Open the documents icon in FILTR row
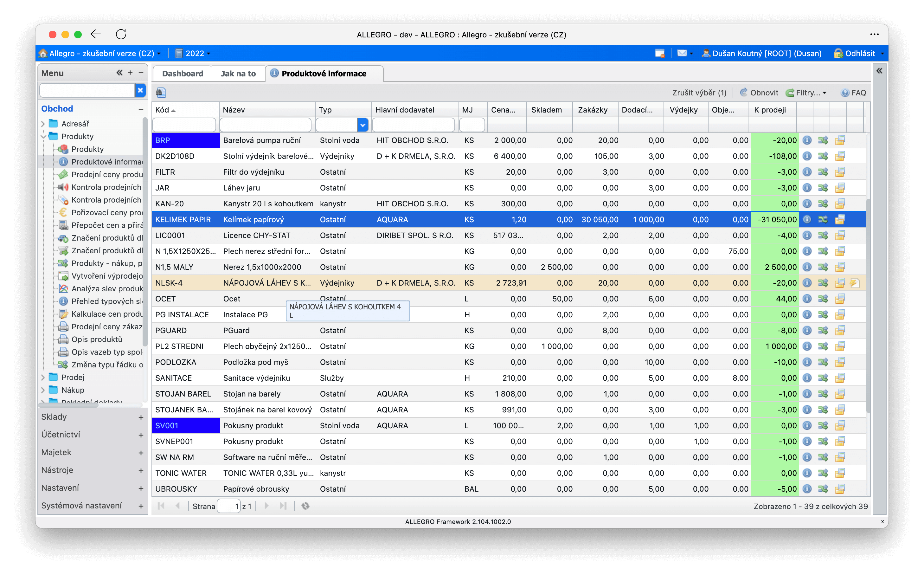924x575 pixels. 839,172
